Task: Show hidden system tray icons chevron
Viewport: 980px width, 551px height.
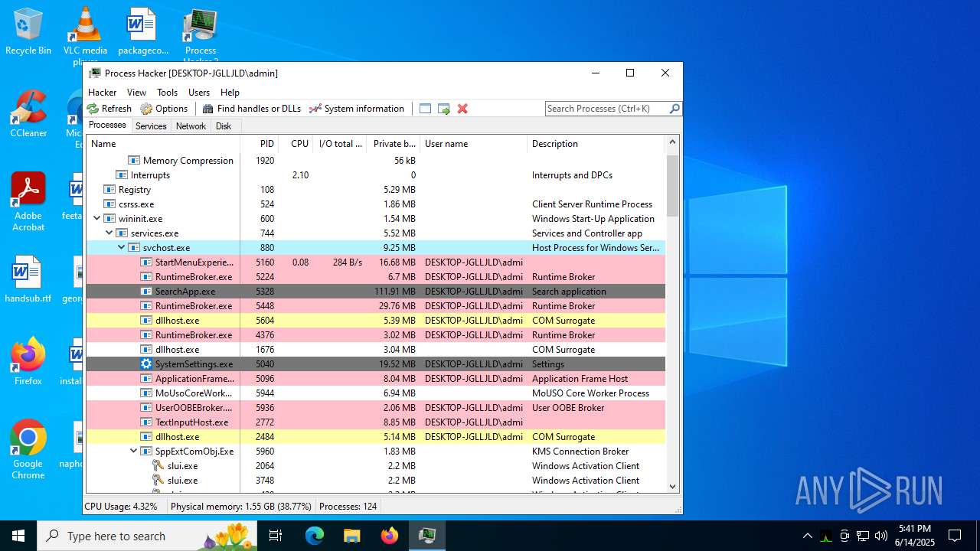Action: (x=807, y=536)
